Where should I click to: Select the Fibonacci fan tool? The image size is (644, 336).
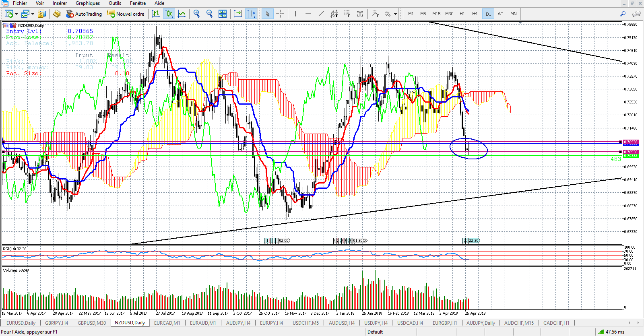pyautogui.click(x=375, y=14)
